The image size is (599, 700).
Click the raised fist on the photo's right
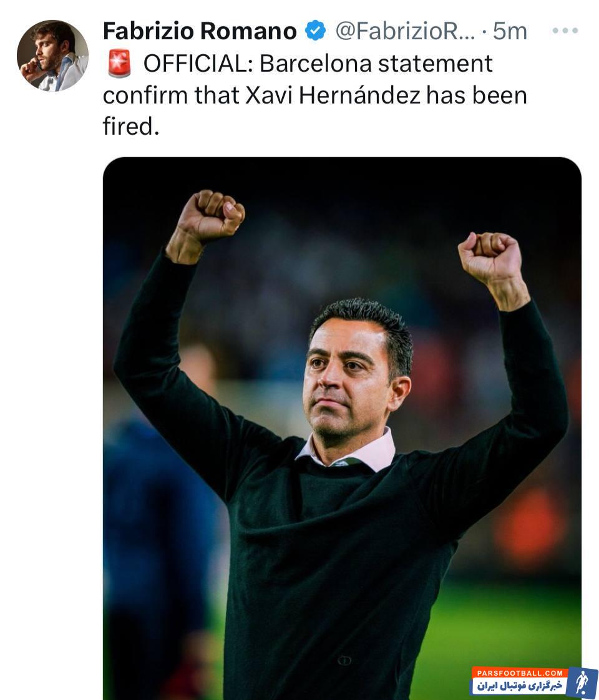click(490, 259)
